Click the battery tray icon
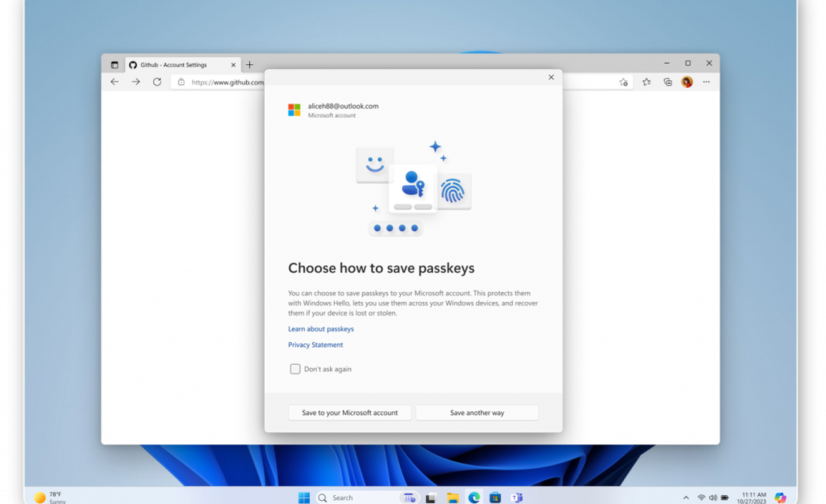This screenshot has height=504, width=826. (725, 498)
